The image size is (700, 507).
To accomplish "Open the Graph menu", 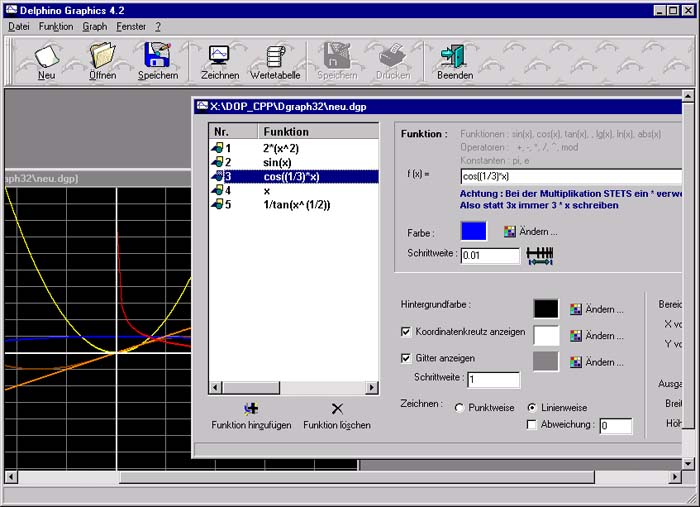I will click(95, 27).
